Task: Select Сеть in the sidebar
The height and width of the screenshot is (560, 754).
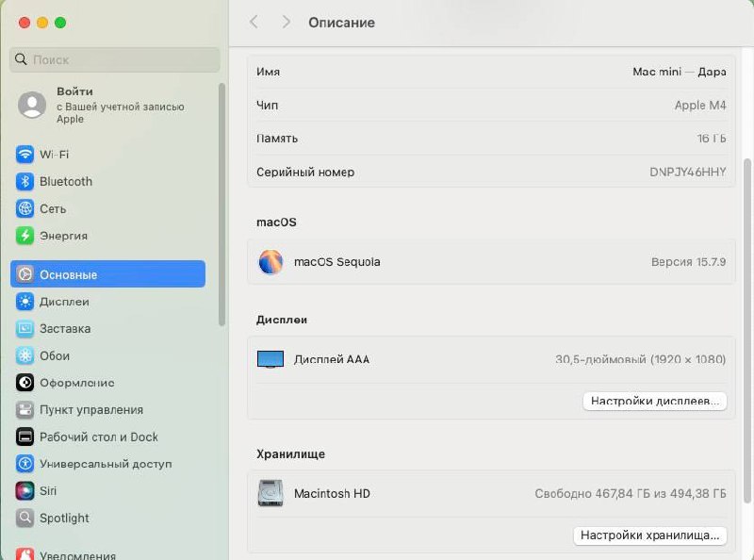Action: [x=107, y=208]
